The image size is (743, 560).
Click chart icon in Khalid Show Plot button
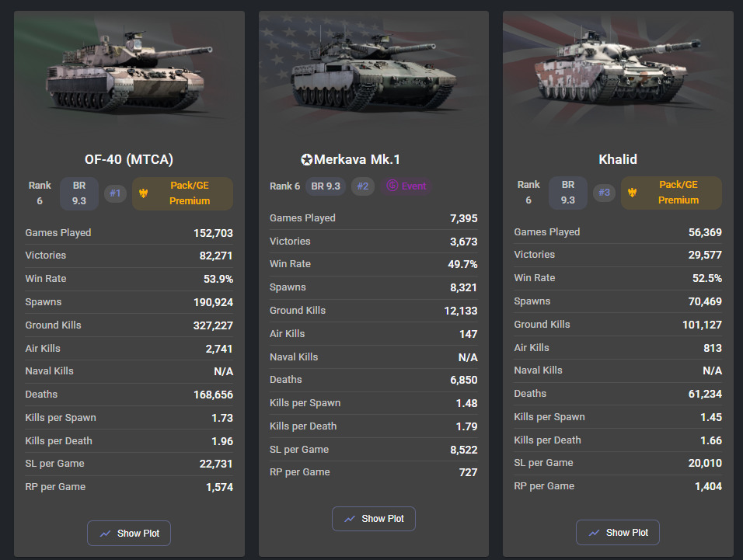594,533
